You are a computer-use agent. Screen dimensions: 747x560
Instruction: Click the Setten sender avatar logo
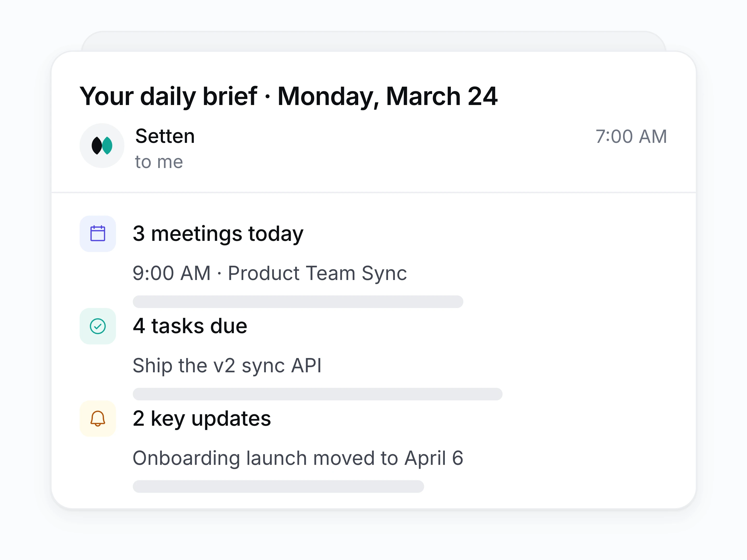(102, 145)
